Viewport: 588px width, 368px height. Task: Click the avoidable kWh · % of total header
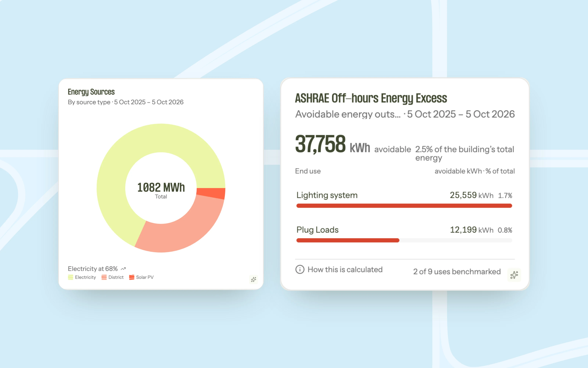tap(474, 171)
